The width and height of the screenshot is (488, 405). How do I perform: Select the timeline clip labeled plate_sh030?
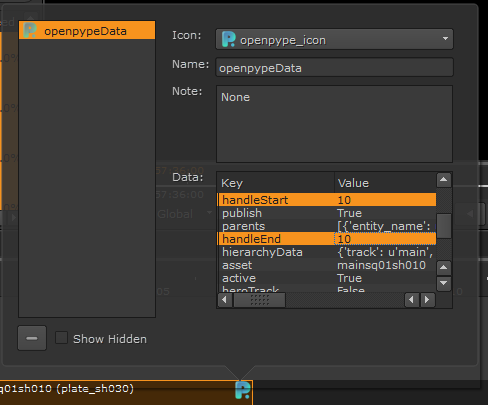(126, 393)
